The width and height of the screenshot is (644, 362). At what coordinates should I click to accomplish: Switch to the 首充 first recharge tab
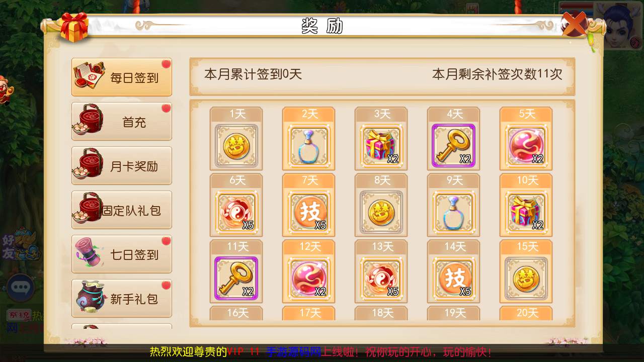click(x=122, y=121)
